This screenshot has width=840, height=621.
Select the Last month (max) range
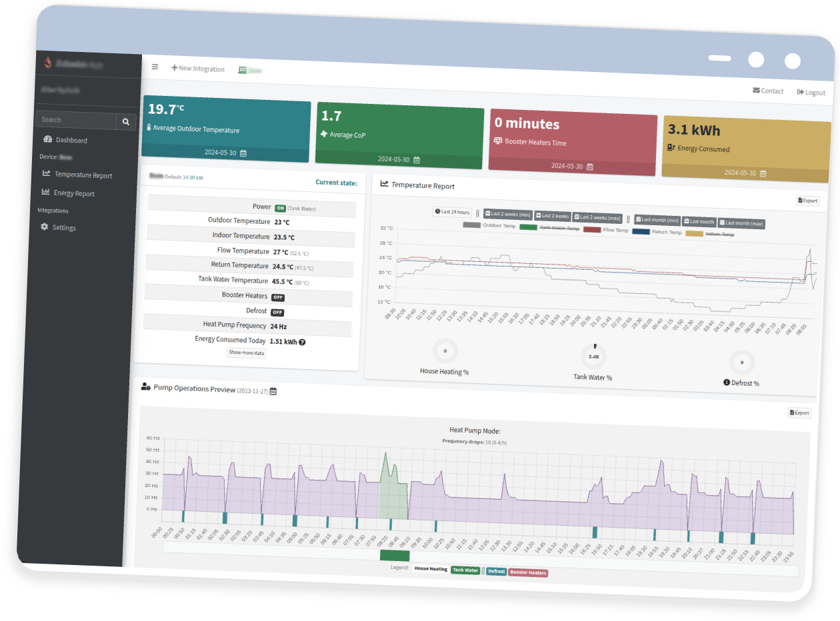pos(741,223)
